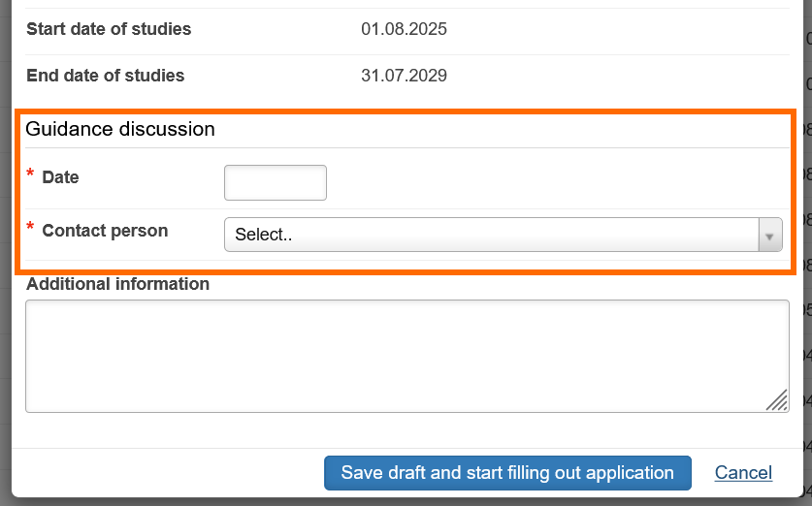Click the red asterisk beside Date

click(x=30, y=174)
